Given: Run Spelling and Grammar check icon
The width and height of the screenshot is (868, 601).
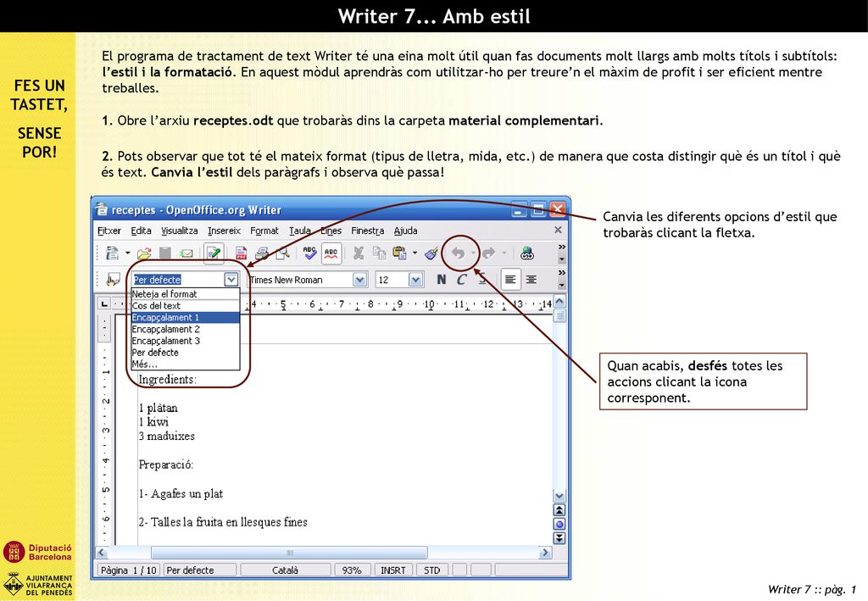Looking at the screenshot, I should 309,253.
